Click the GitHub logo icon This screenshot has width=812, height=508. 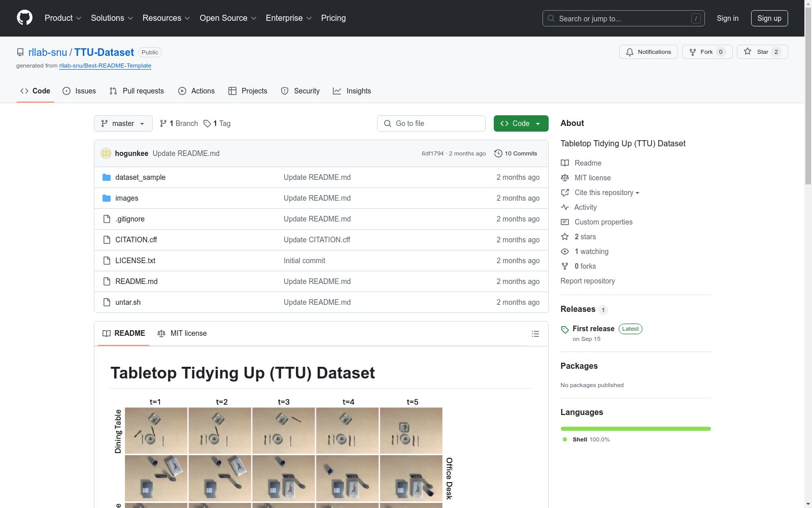pyautogui.click(x=24, y=18)
